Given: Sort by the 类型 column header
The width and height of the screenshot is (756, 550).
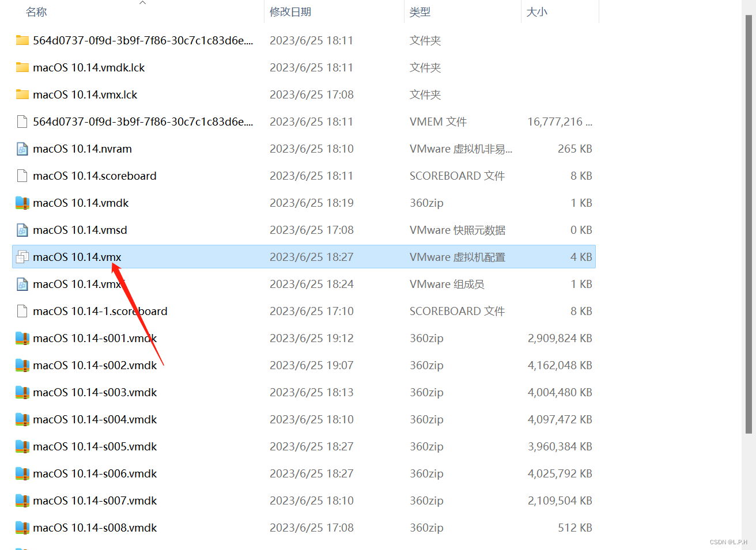Looking at the screenshot, I should 420,12.
